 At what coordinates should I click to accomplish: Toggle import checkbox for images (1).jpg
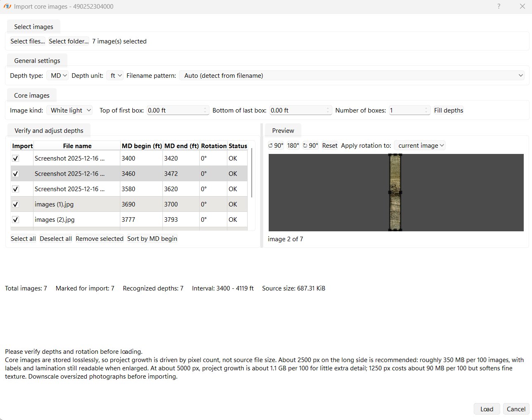(16, 204)
